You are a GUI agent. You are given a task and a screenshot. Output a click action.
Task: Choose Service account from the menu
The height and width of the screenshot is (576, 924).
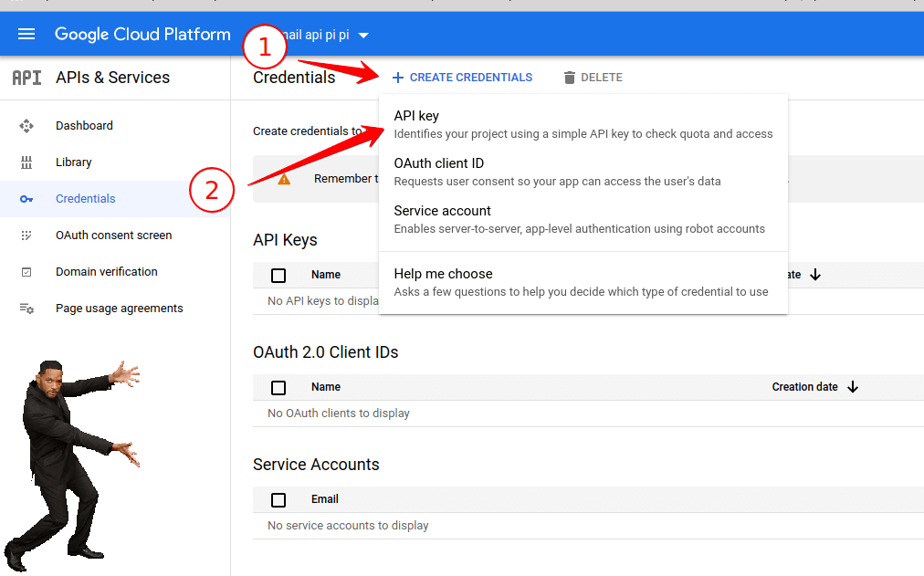coord(583,219)
